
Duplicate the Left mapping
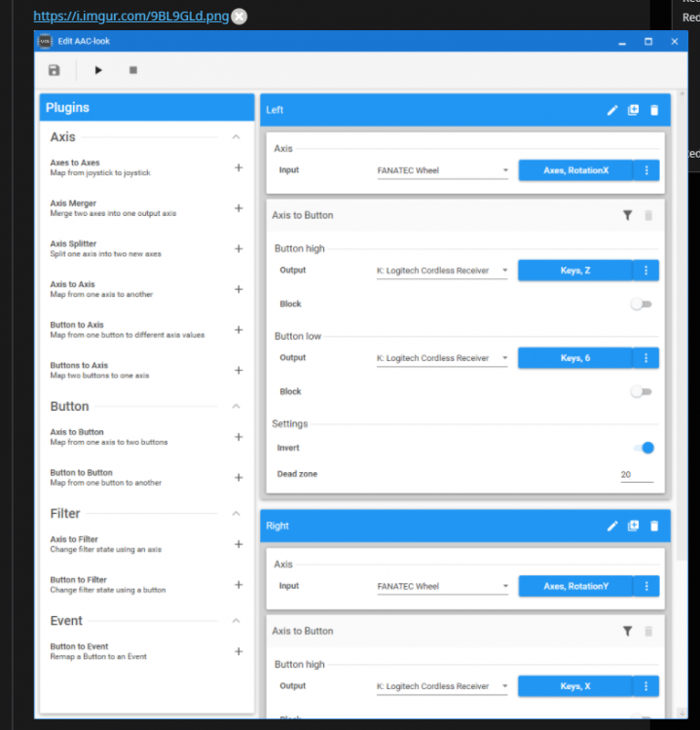(633, 110)
